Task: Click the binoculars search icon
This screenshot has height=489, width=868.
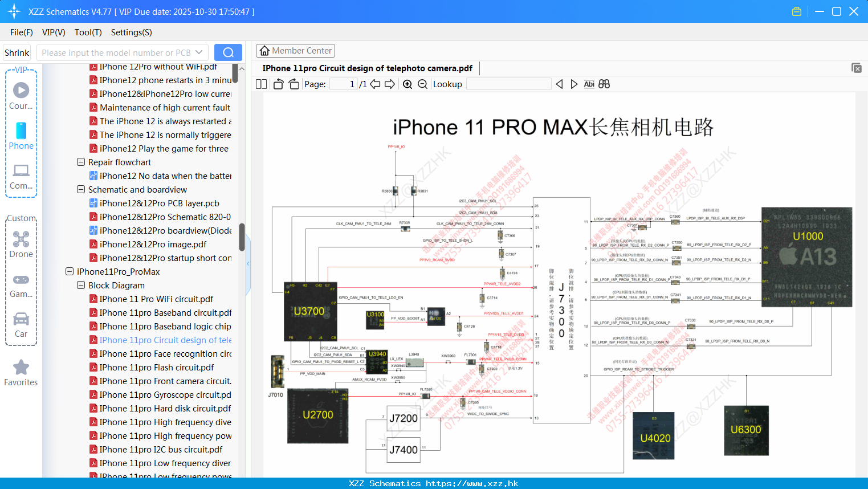Action: [x=604, y=84]
